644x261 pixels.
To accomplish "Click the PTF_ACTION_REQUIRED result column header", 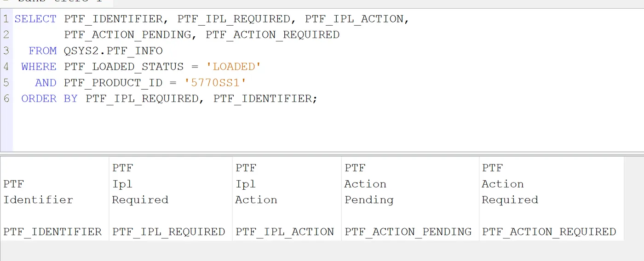I will point(551,199).
